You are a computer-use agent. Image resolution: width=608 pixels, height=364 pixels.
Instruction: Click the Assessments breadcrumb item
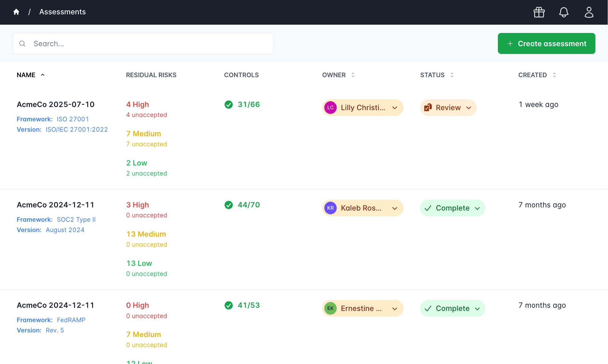(x=62, y=12)
